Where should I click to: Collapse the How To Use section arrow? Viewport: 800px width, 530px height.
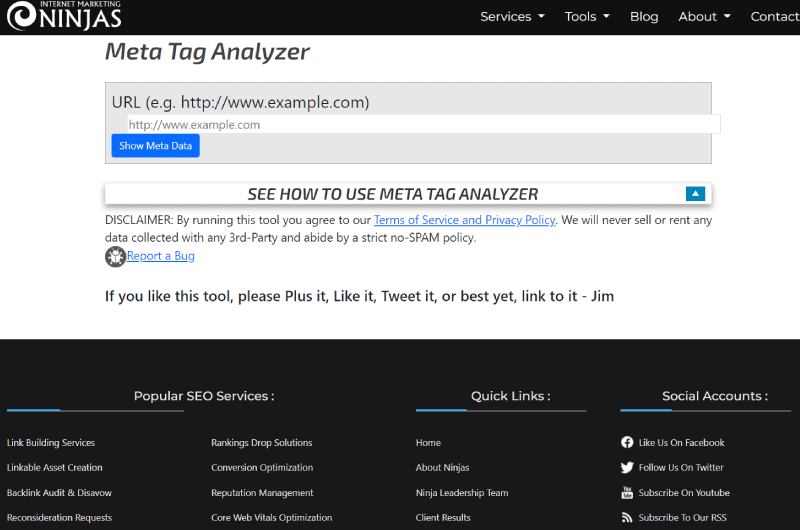(695, 194)
